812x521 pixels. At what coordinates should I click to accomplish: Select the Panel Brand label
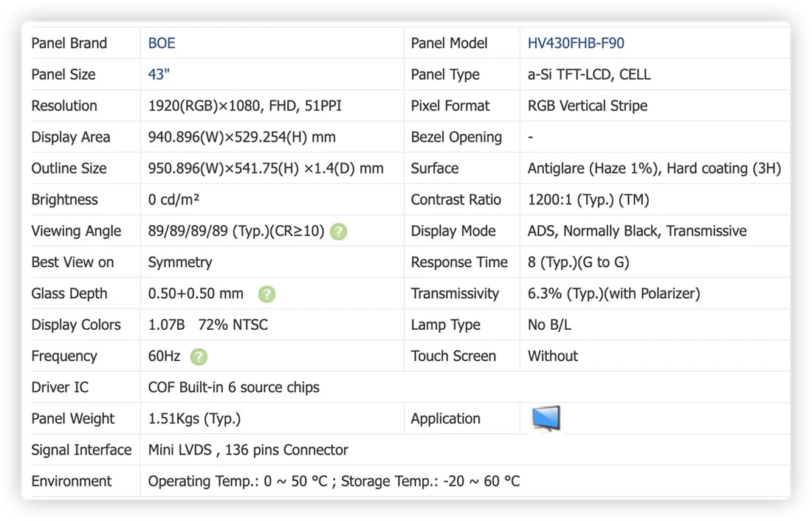[x=69, y=43]
